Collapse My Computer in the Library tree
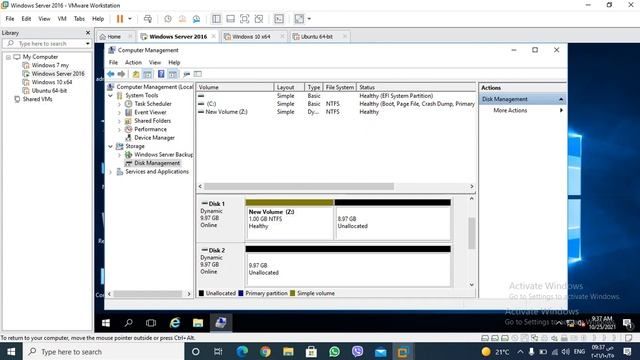 click(8, 57)
